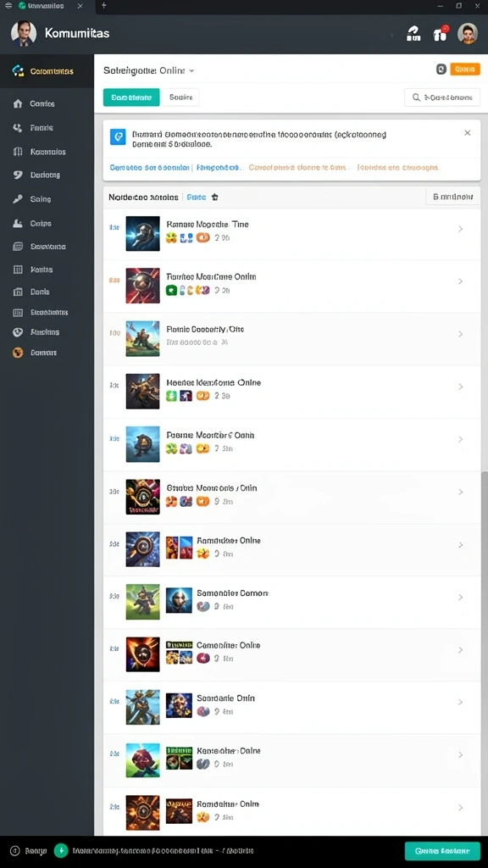Click the Grouba Nesmonis Onlin title text

coord(212,488)
